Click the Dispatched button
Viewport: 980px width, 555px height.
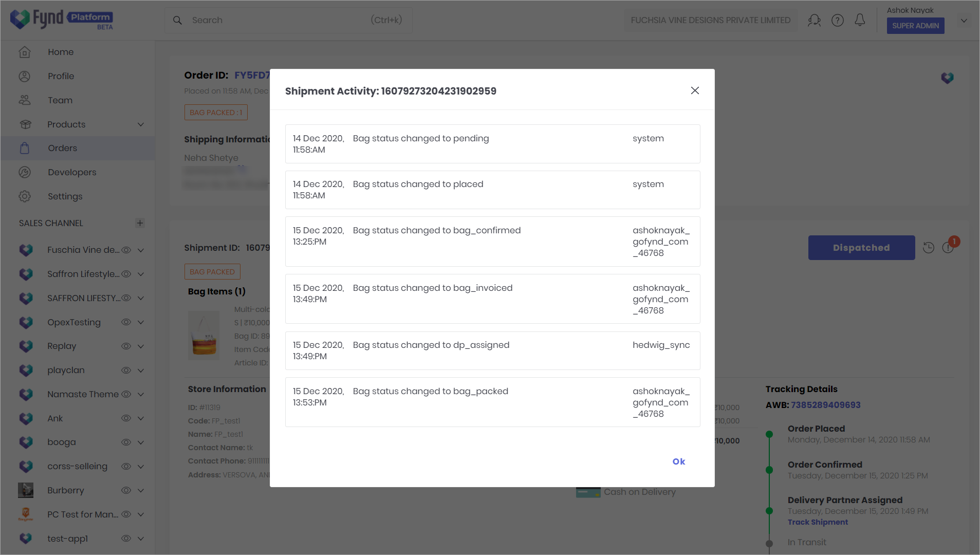861,248
